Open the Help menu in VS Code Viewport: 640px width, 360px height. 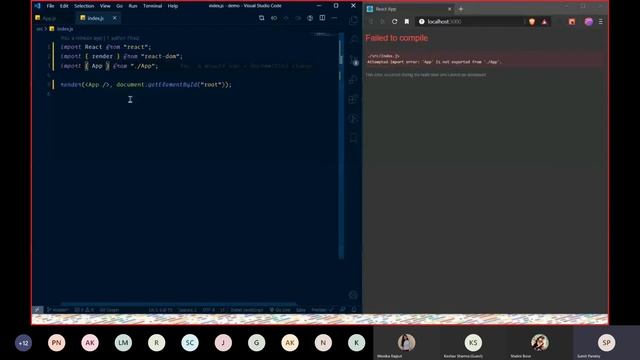click(x=173, y=6)
